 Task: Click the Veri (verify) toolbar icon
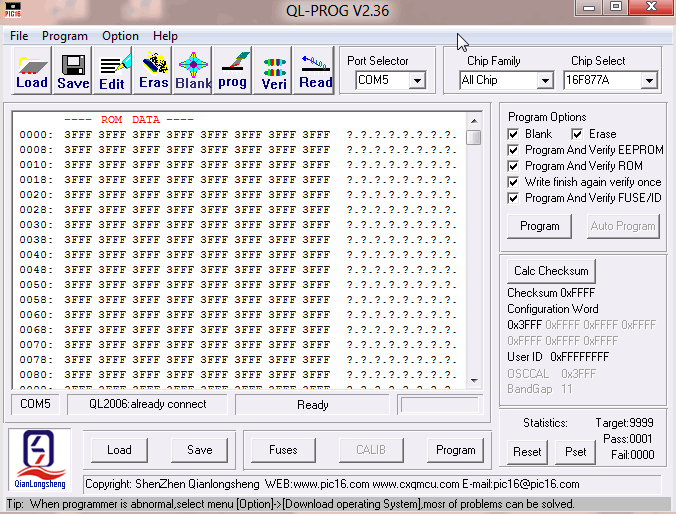pyautogui.click(x=273, y=71)
